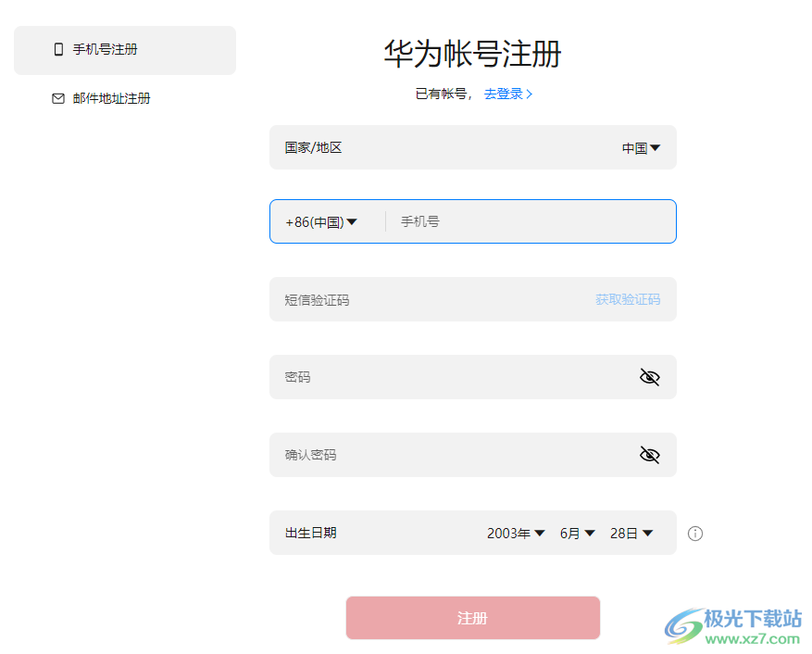812x654 pixels.
Task: Toggle visibility eye icon in 确认密码 field
Action: (x=649, y=455)
